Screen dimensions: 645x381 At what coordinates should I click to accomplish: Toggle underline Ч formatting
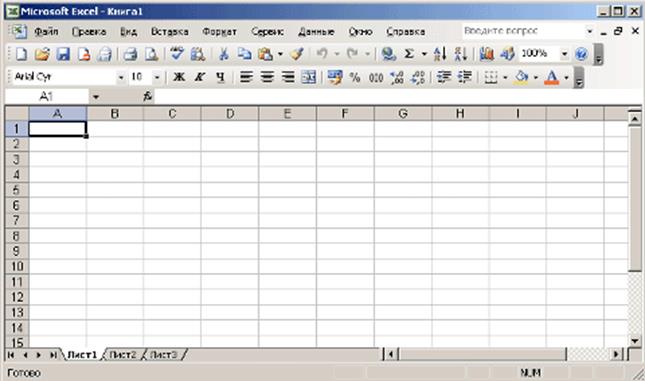click(x=220, y=77)
